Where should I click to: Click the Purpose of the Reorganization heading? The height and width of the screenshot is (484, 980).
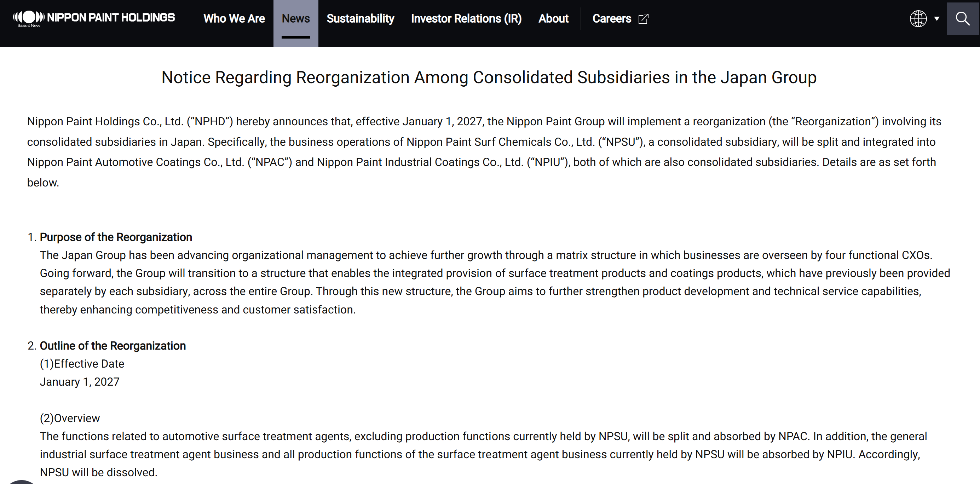(116, 237)
